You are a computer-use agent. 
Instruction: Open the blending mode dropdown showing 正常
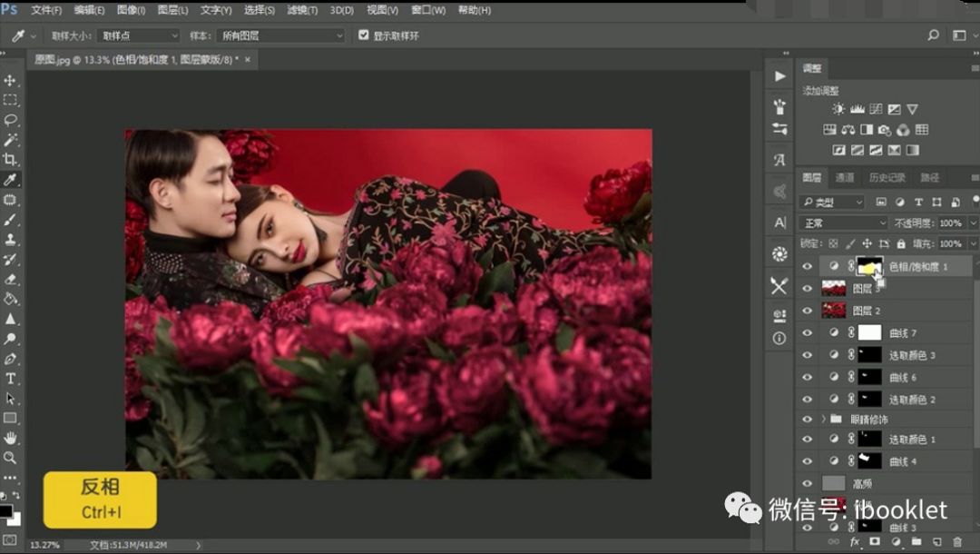click(842, 223)
